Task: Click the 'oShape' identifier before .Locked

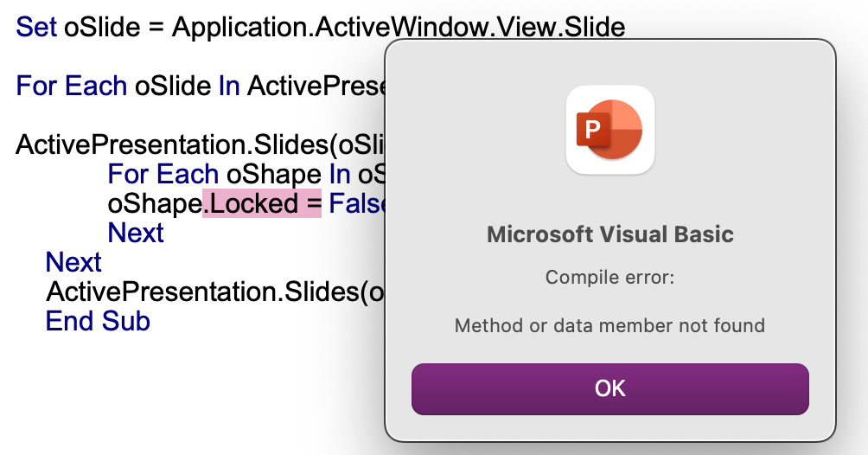Action: tap(155, 203)
